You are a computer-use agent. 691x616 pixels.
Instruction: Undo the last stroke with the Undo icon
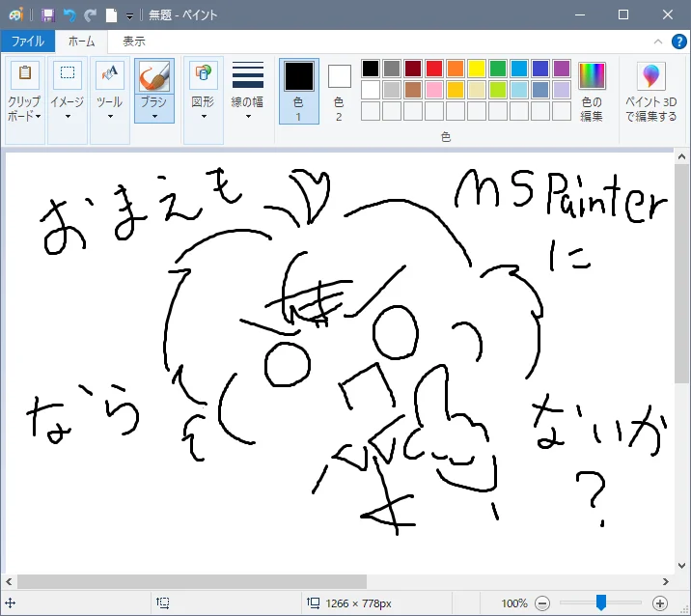[69, 15]
